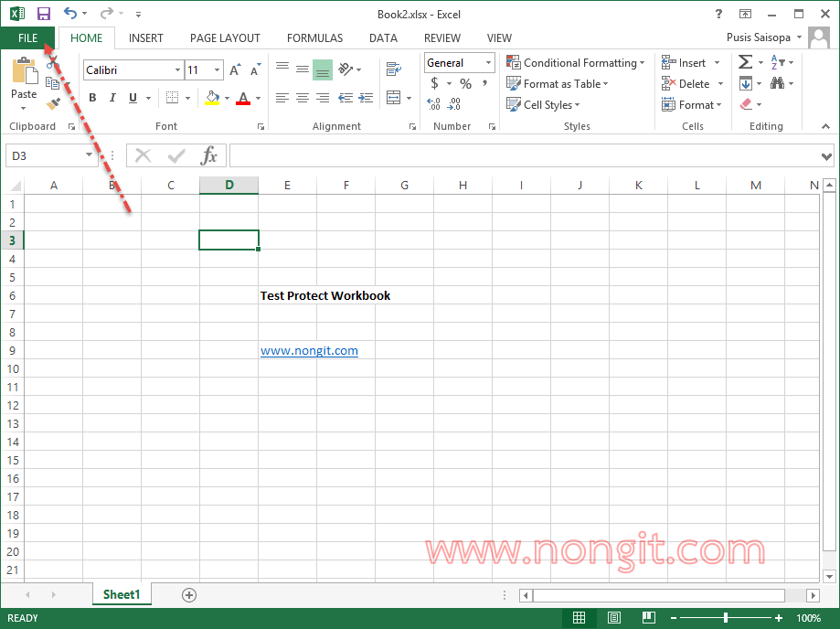Click the Format Painter brush icon
This screenshot has width=840, height=629.
click(x=53, y=104)
